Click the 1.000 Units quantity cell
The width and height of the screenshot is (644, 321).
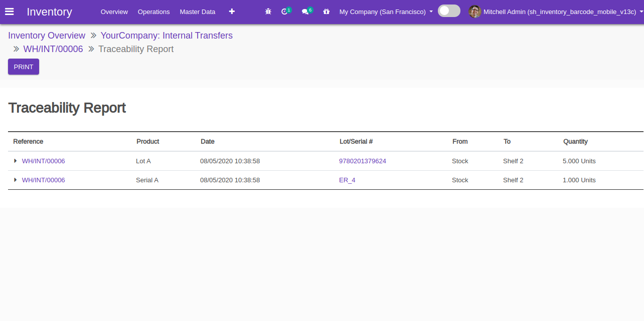[579, 180]
